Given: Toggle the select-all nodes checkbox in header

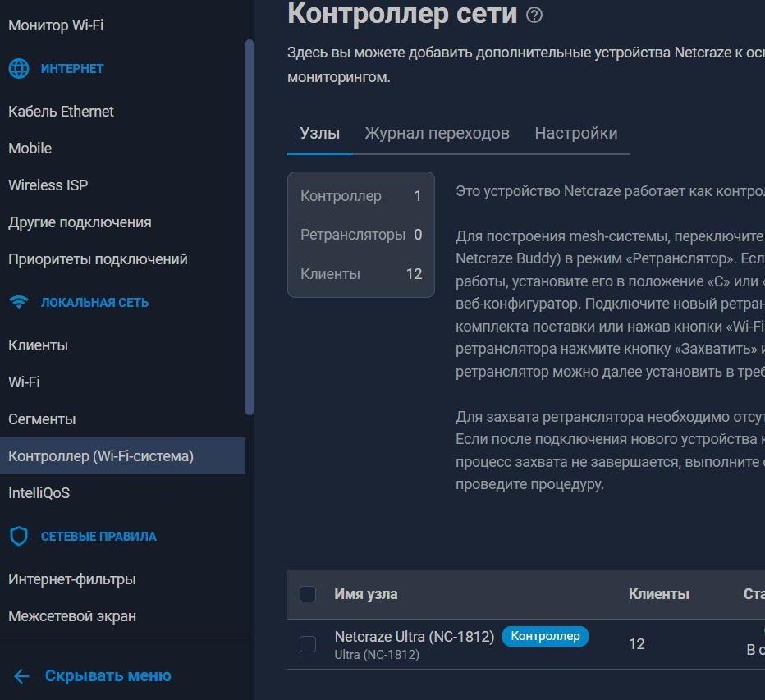Looking at the screenshot, I should (308, 594).
